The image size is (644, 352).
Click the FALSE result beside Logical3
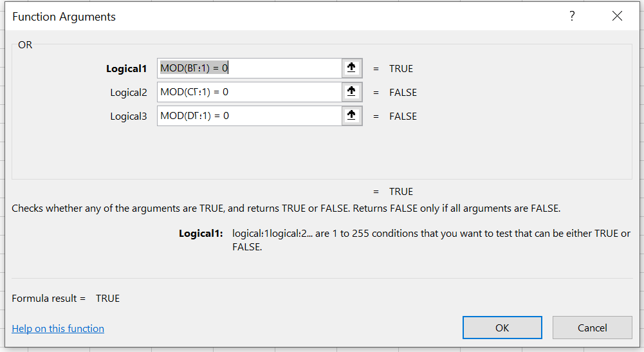[403, 116]
